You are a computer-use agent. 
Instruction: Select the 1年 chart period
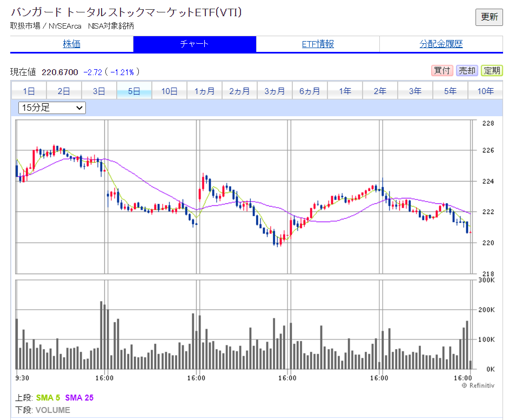tap(345, 91)
